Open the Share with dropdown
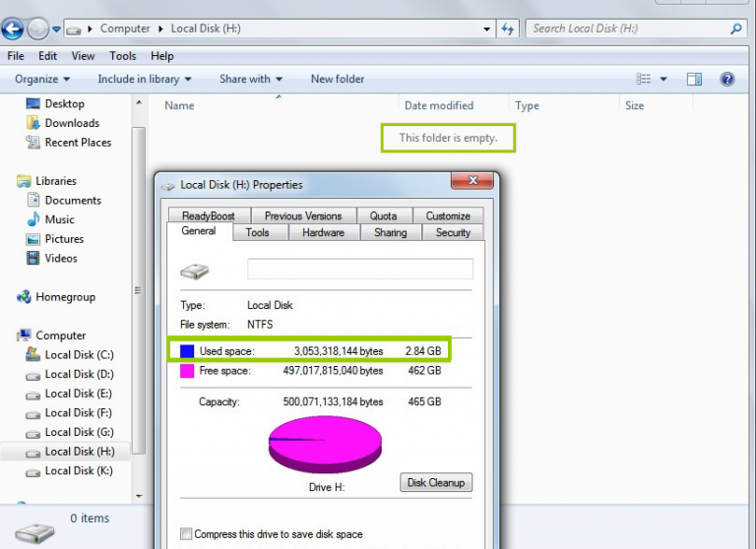The height and width of the screenshot is (549, 756). coord(251,79)
